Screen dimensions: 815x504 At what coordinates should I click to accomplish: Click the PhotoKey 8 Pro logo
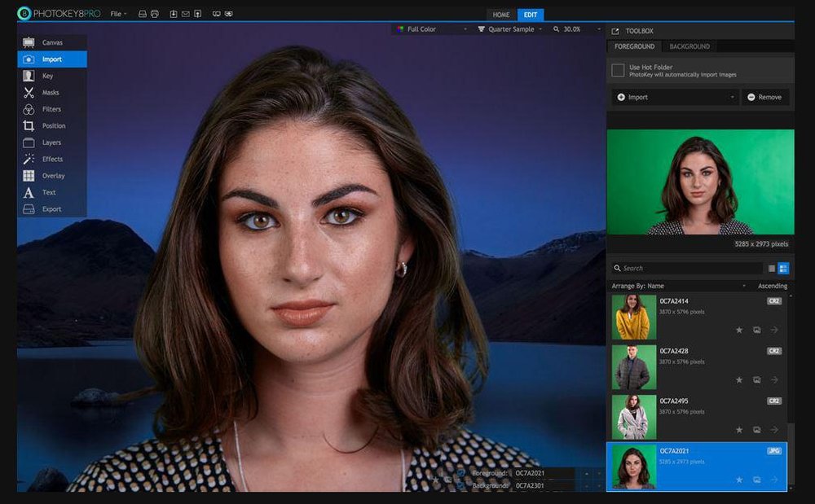[x=59, y=14]
